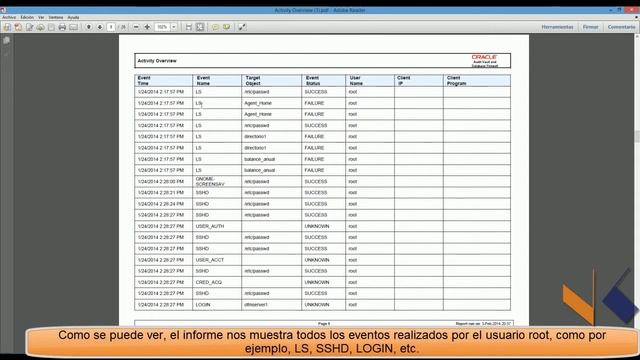The image size is (640, 360).
Task: Close the Adobe Reader window
Action: click(x=632, y=10)
